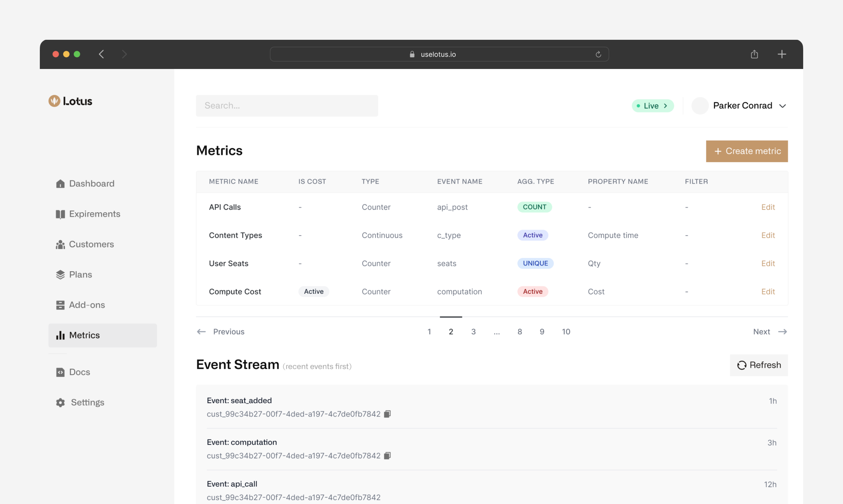This screenshot has height=504, width=843.
Task: Click the Create metric button
Action: coord(747,151)
